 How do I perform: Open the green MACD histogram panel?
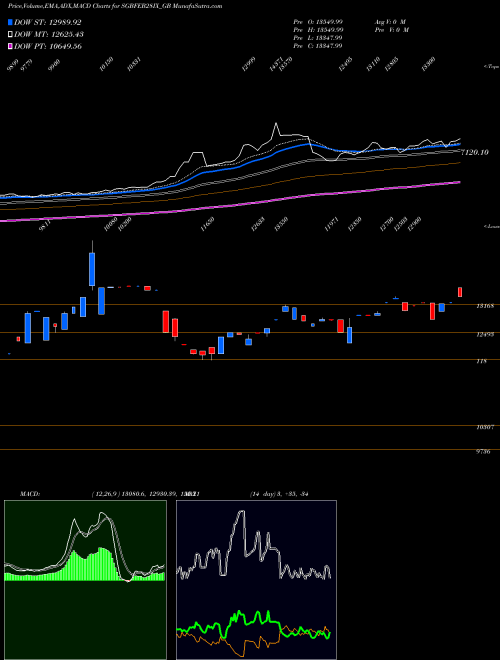coord(85,580)
